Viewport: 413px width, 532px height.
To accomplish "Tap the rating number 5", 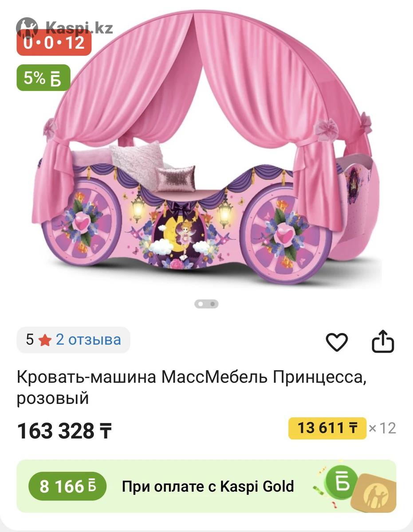I will pos(30,340).
